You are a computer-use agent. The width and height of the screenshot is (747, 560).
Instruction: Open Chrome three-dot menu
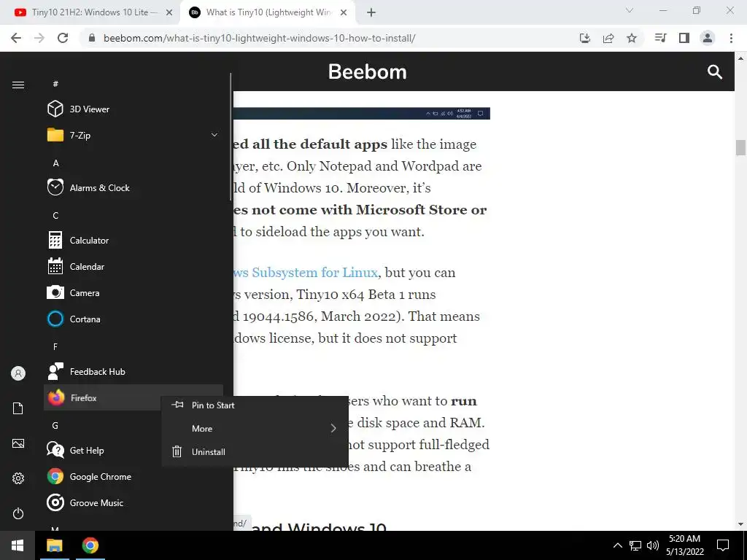pyautogui.click(x=731, y=38)
